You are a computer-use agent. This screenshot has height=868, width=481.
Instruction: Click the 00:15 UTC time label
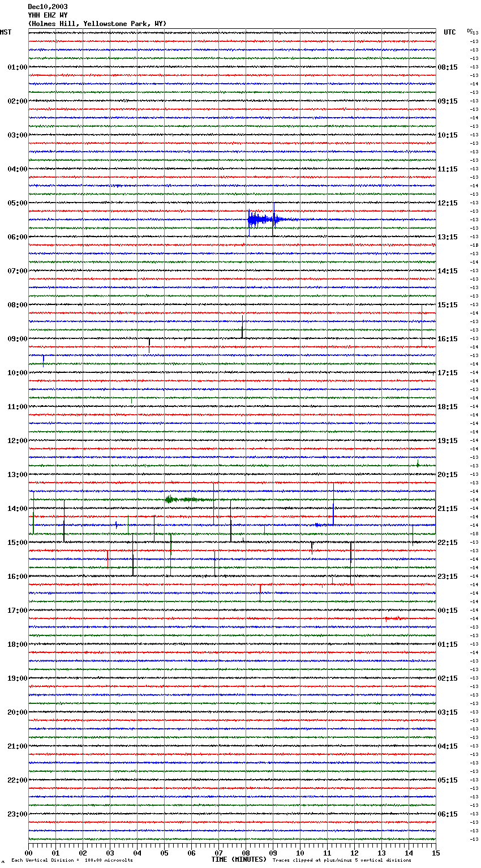[448, 611]
